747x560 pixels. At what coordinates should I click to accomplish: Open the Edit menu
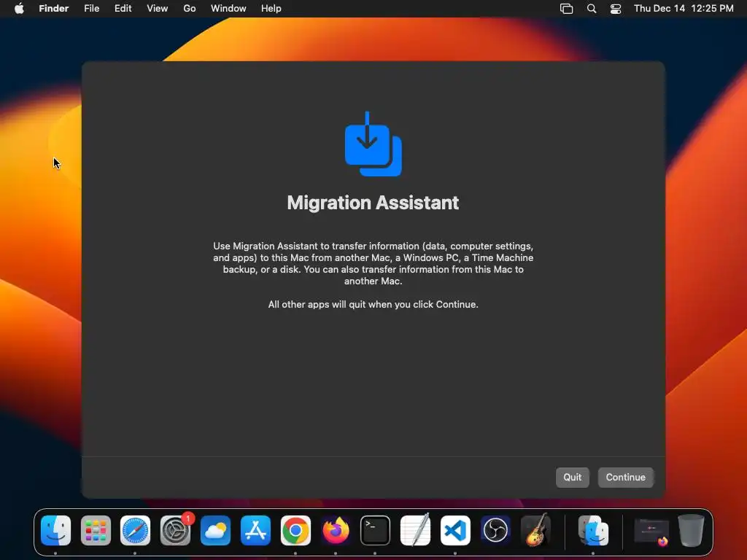point(123,9)
